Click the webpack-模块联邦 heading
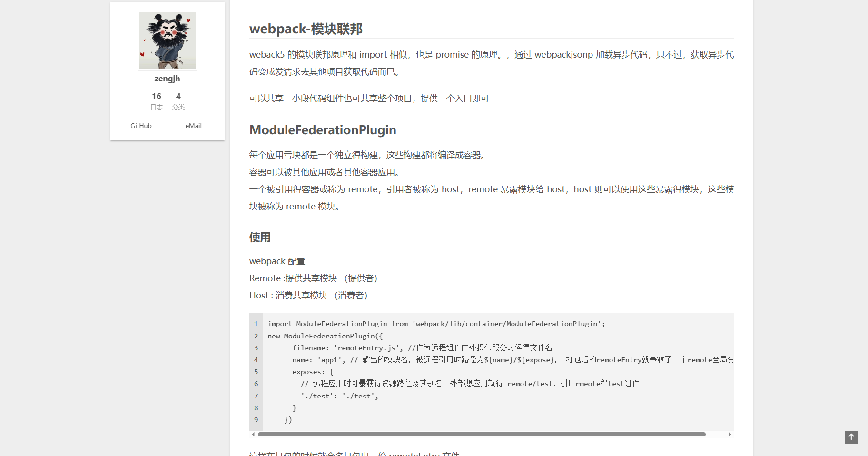Image resolution: width=868 pixels, height=456 pixels. [306, 29]
